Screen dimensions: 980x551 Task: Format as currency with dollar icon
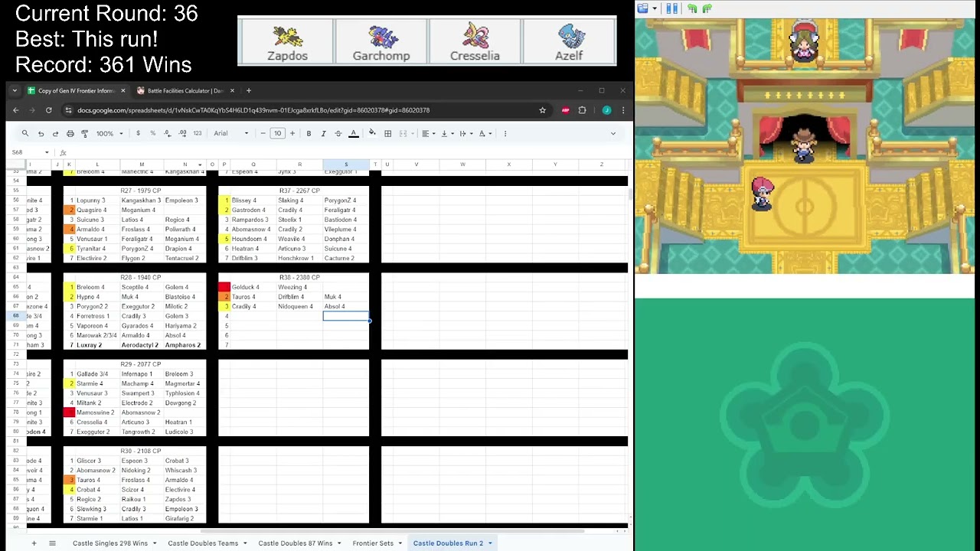click(138, 133)
